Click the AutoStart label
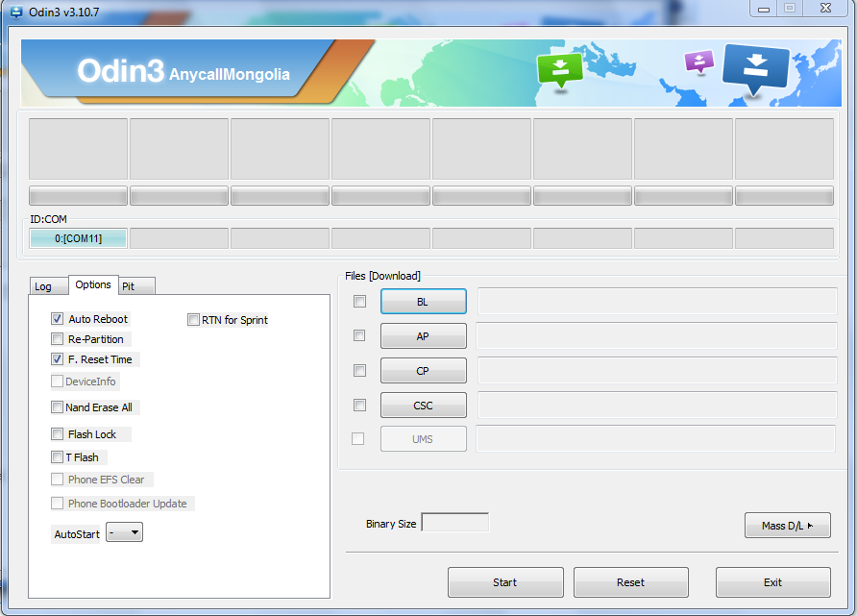Screen dimensions: 857x616 pos(77,534)
